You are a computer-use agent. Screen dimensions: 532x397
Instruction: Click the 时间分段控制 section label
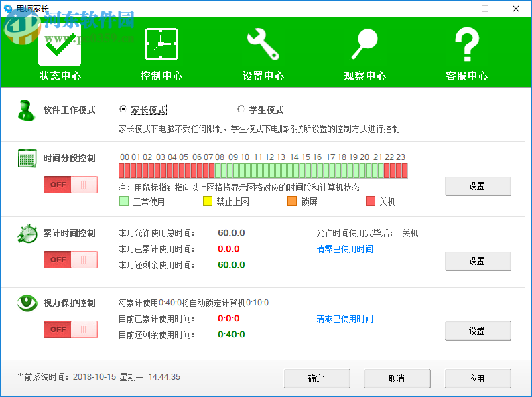[69, 158]
